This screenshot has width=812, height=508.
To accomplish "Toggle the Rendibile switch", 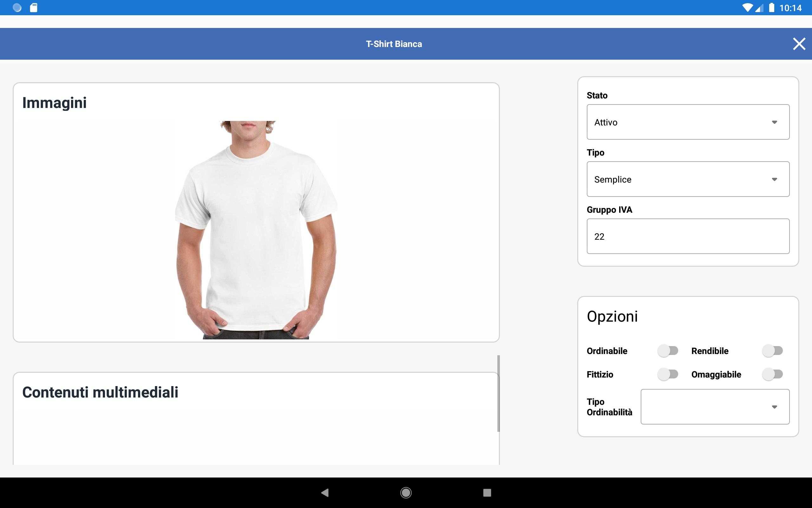I will click(x=772, y=351).
